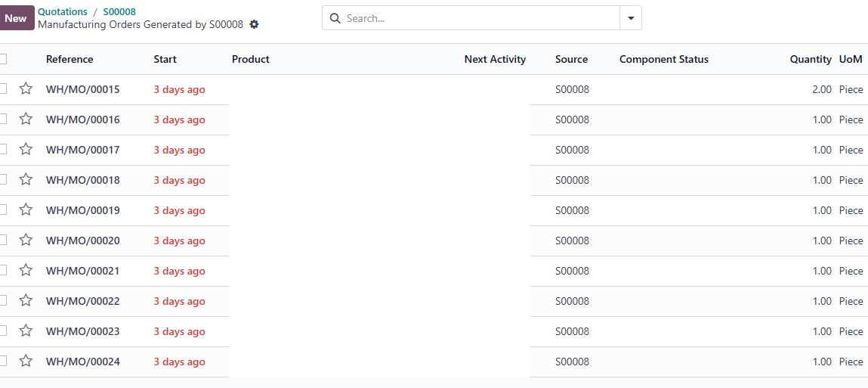Sort list by Quantity column header
This screenshot has height=388, width=868.
811,59
